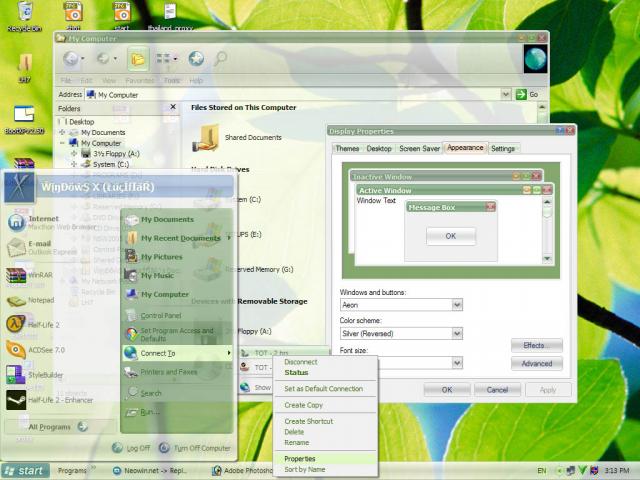Click the green Go arrow button

pos(521,95)
